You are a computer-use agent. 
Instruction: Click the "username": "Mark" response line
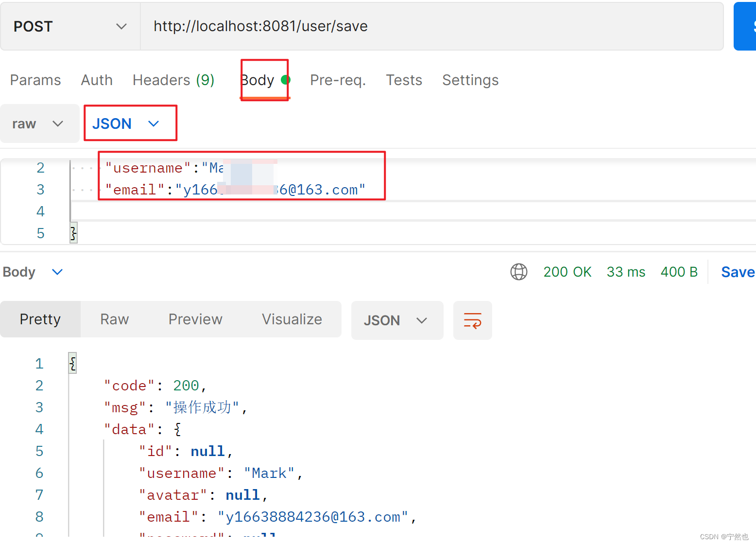[x=221, y=473]
